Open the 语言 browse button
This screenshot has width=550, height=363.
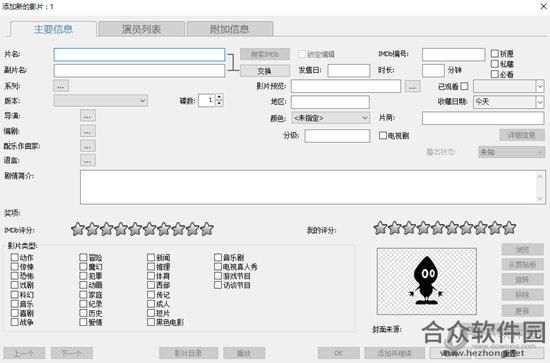coord(88,160)
